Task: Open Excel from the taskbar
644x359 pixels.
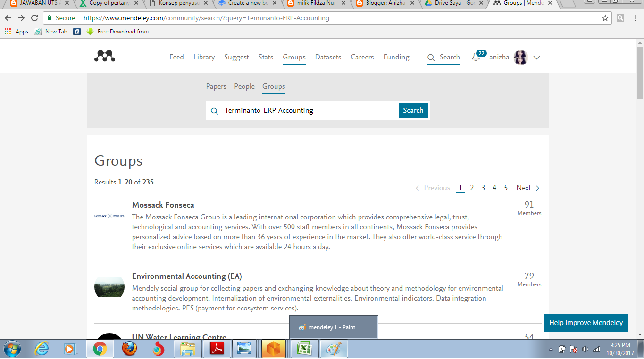Action: click(x=304, y=349)
